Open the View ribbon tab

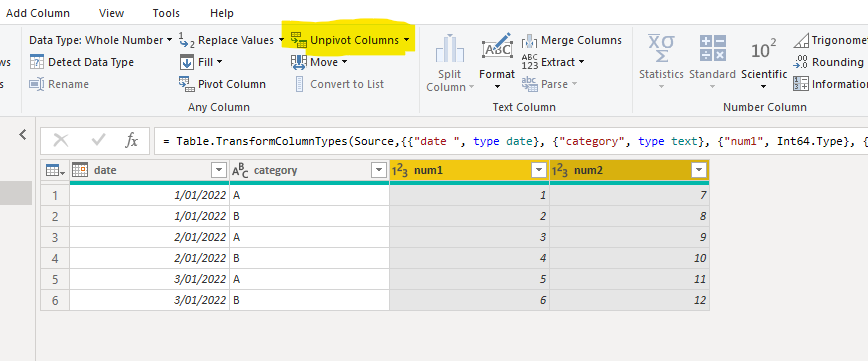pos(111,13)
